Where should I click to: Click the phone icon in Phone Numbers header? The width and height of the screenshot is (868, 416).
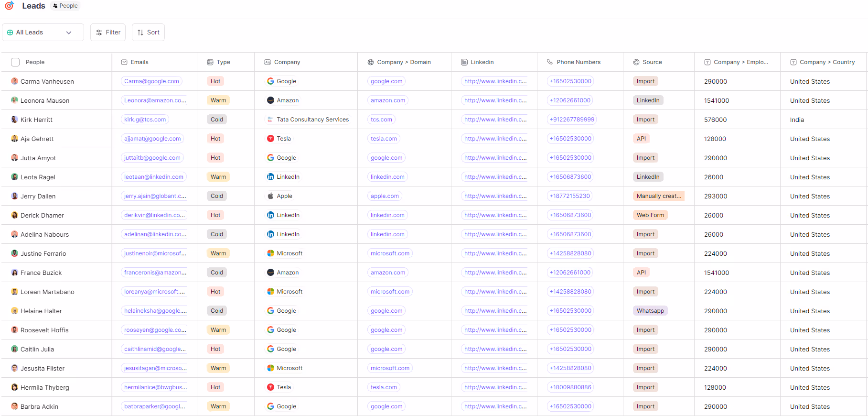(x=550, y=62)
